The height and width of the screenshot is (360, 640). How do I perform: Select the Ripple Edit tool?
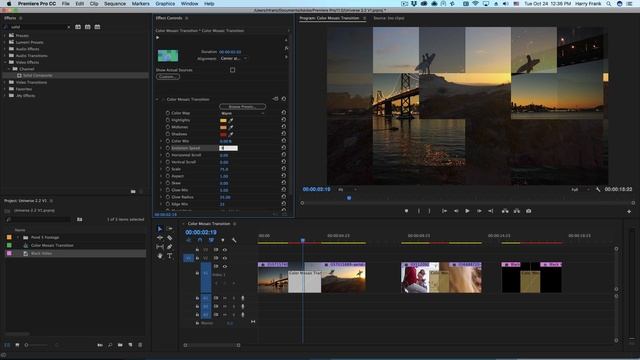coord(160,238)
